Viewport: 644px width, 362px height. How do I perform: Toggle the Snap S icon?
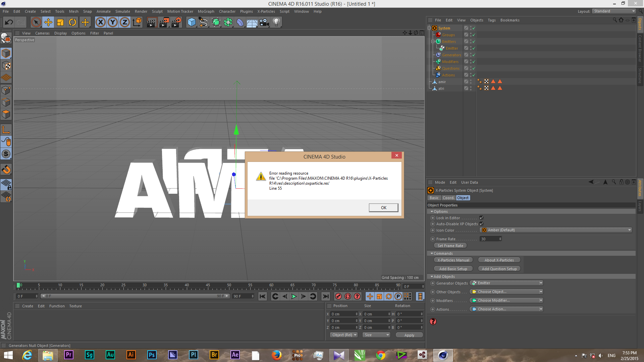pyautogui.click(x=6, y=154)
